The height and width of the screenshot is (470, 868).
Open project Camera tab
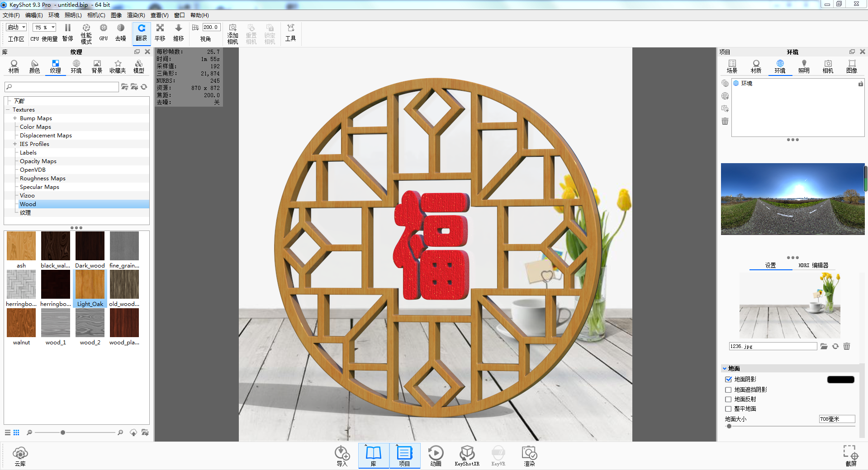pos(828,66)
